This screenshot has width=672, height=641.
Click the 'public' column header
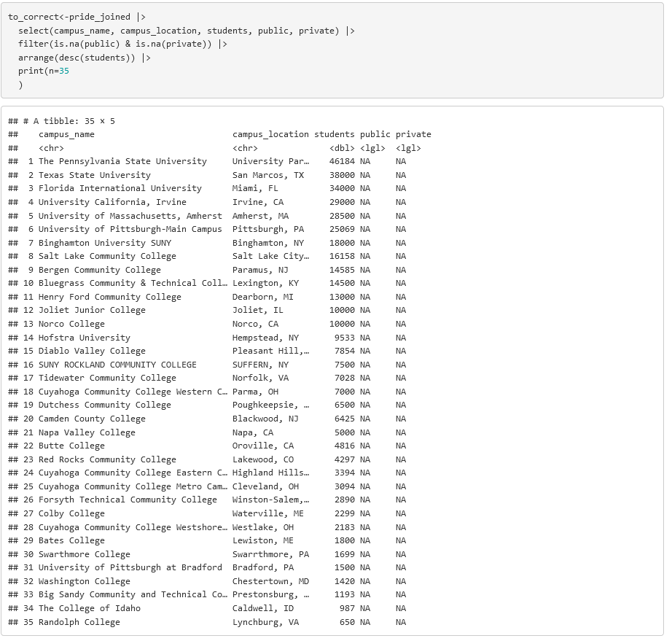click(x=375, y=135)
